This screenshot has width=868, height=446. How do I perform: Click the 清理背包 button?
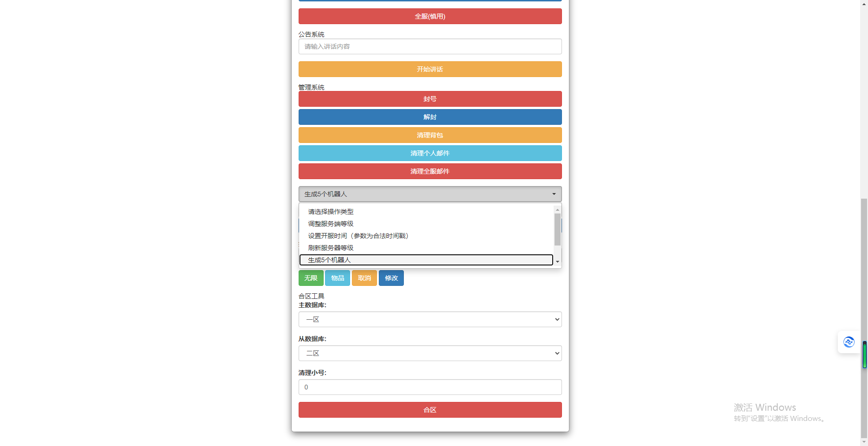pyautogui.click(x=430, y=135)
